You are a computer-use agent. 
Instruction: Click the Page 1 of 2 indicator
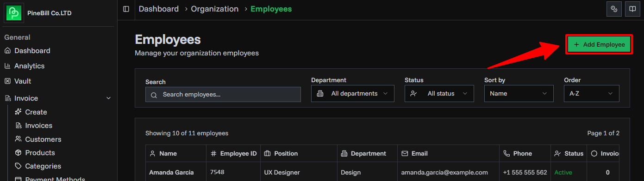click(x=603, y=133)
